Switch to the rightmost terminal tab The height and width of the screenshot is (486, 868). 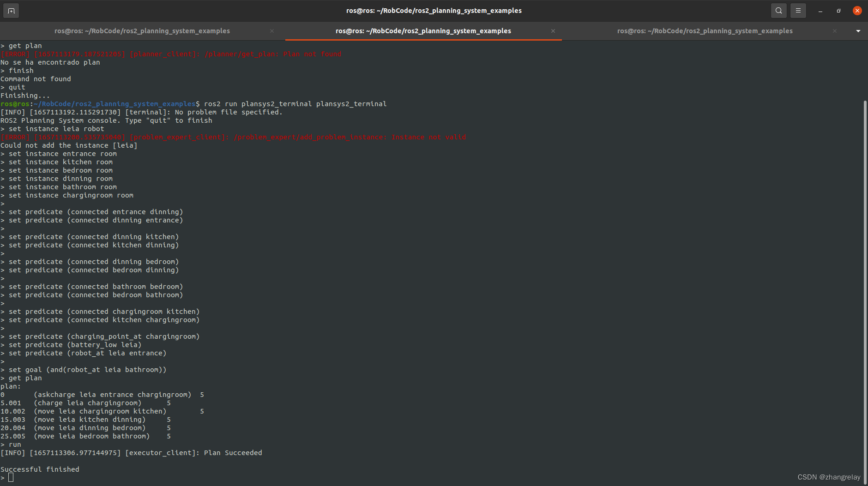[704, 31]
